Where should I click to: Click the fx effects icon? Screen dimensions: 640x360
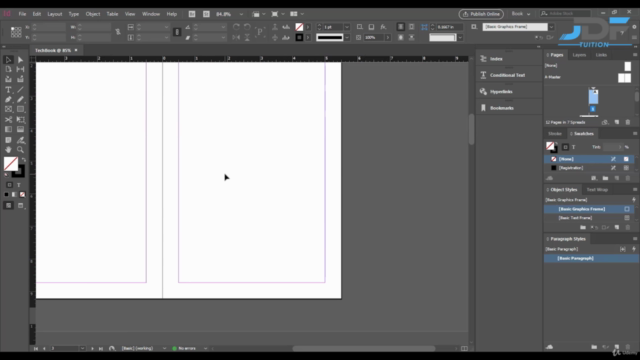383,27
